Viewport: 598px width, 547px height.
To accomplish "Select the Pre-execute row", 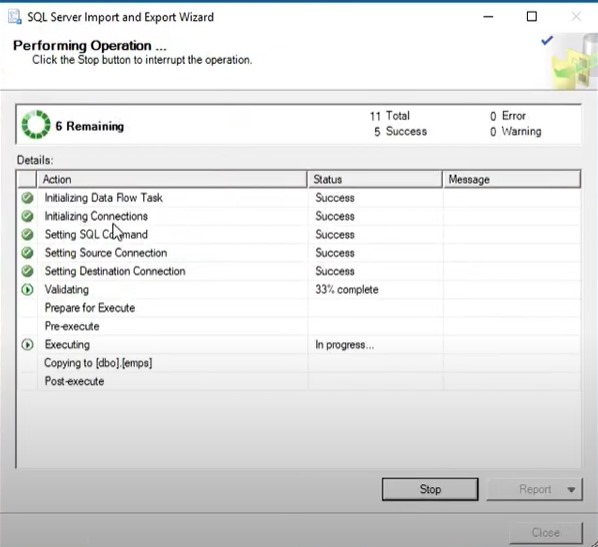I will coord(299,326).
